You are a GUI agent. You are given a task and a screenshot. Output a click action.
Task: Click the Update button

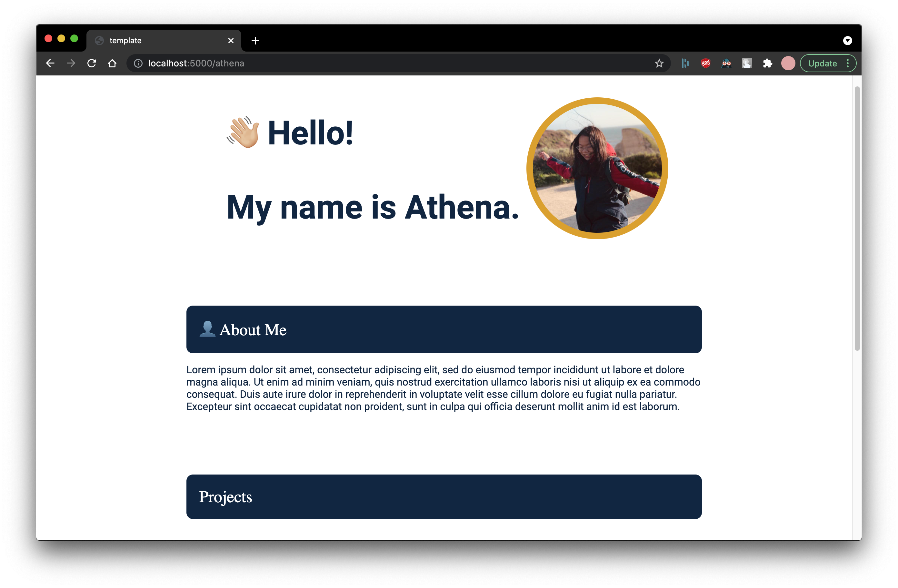point(822,64)
